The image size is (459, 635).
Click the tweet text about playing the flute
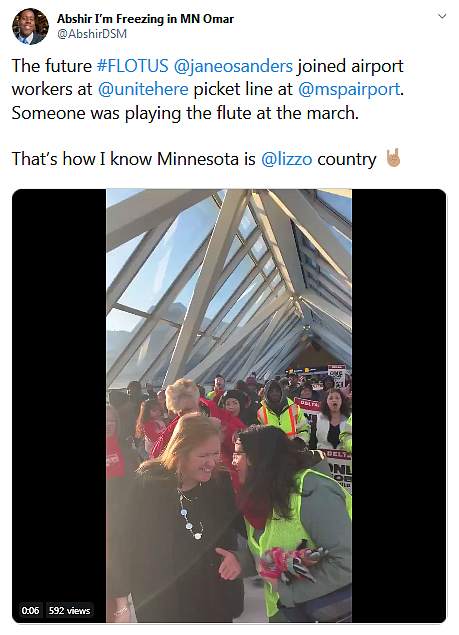click(x=185, y=113)
